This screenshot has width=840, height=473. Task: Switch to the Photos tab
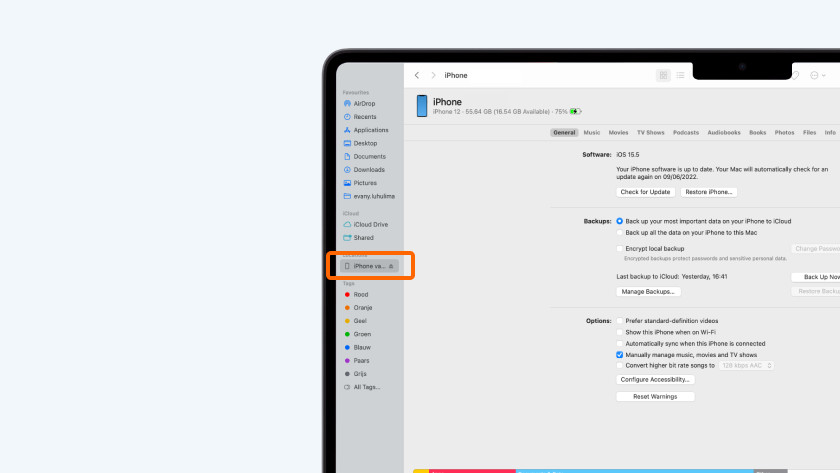point(784,132)
